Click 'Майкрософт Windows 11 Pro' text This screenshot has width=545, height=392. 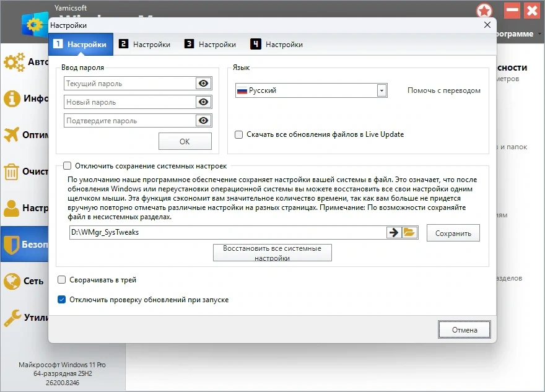[x=62, y=365]
